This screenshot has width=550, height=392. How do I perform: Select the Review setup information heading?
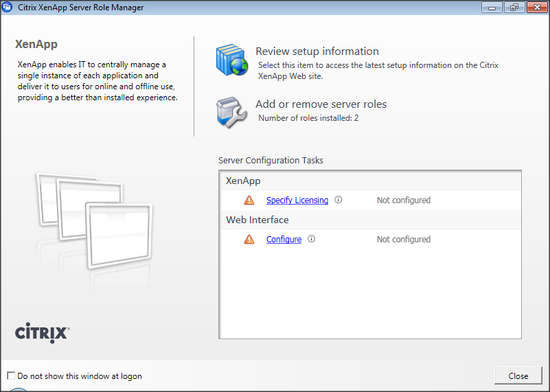(317, 51)
